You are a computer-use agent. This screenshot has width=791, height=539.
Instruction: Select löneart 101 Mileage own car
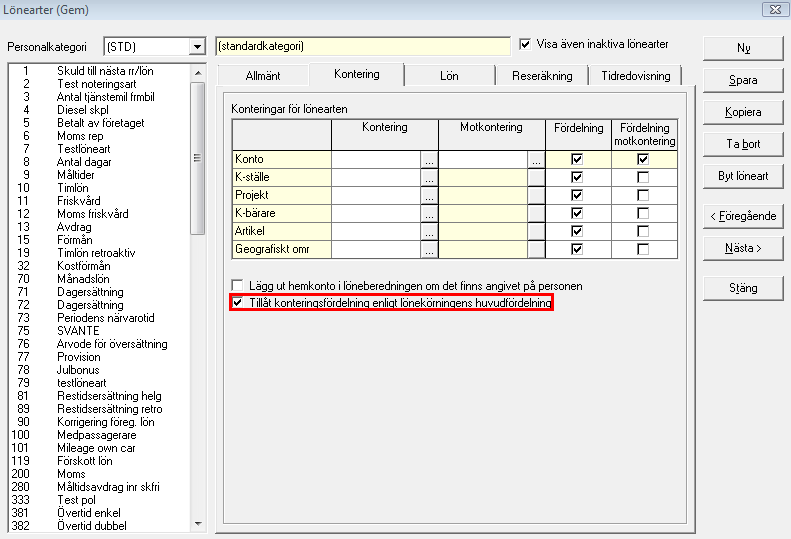pos(100,448)
